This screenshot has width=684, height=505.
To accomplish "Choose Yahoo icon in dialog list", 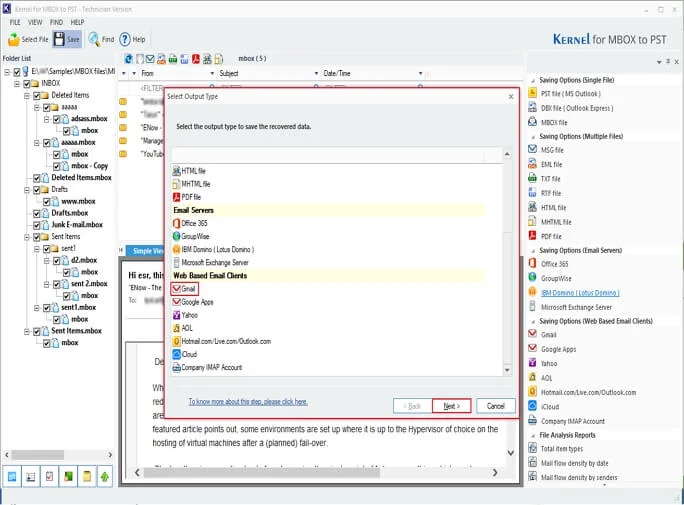I will click(176, 315).
